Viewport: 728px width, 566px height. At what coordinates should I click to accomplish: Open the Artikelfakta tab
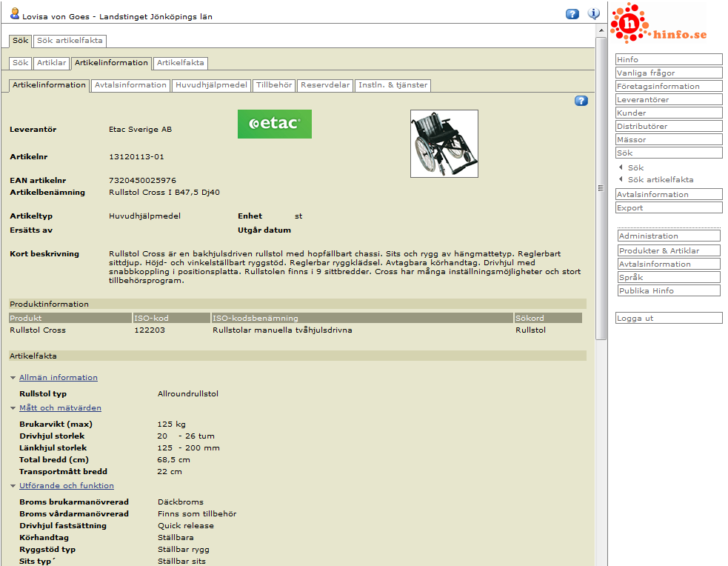click(x=181, y=63)
